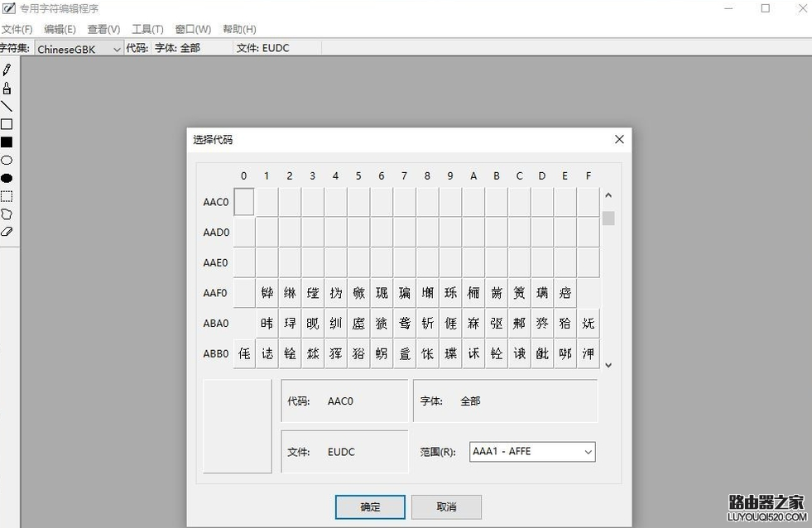Open the 帮助(H) menu

pos(238,29)
